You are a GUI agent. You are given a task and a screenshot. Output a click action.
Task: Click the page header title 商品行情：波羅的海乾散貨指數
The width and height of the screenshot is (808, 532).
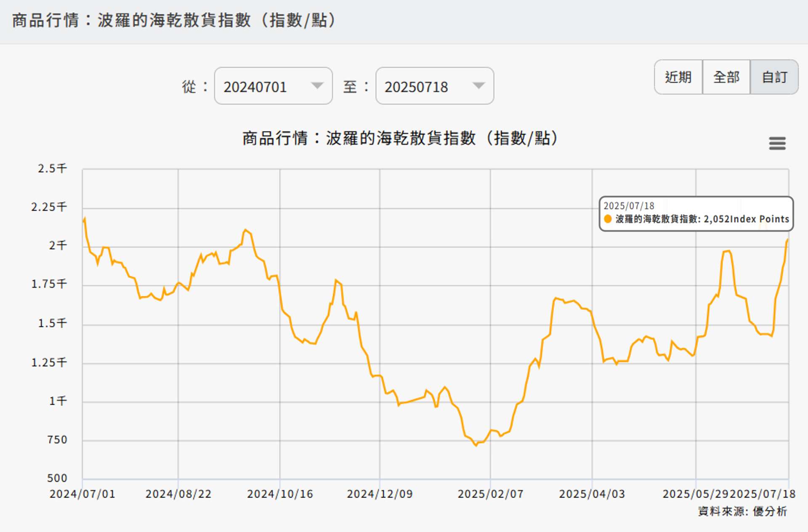pos(174,20)
